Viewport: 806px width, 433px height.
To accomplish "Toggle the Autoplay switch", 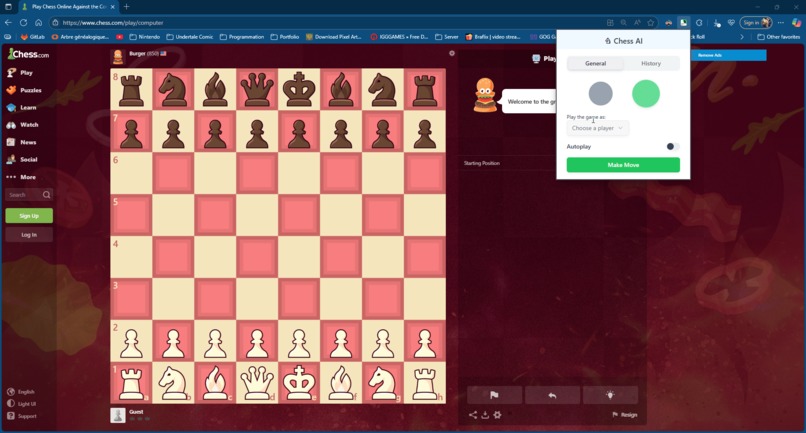I will point(673,147).
